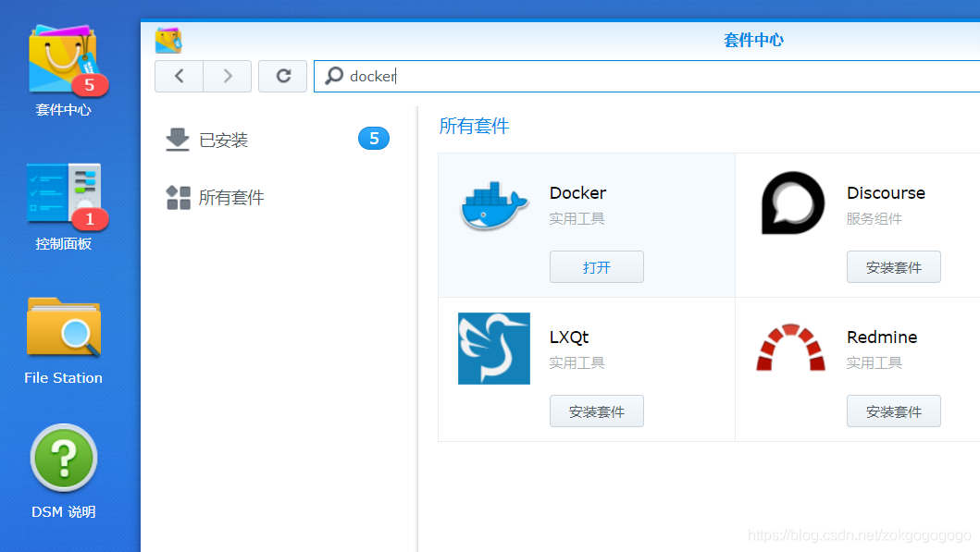Screen dimensions: 980x552
Task: Click the 套件中心 window title
Action: pyautogui.click(x=753, y=40)
